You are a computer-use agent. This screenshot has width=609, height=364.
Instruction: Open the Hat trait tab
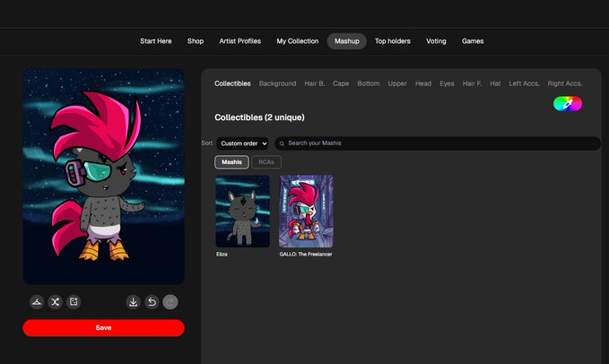[x=495, y=83]
